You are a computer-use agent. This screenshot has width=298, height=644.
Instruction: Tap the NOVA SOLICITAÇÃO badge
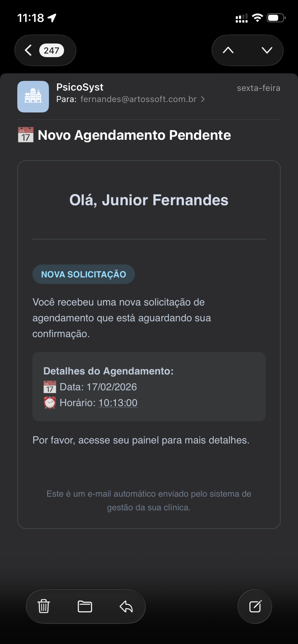point(83,275)
